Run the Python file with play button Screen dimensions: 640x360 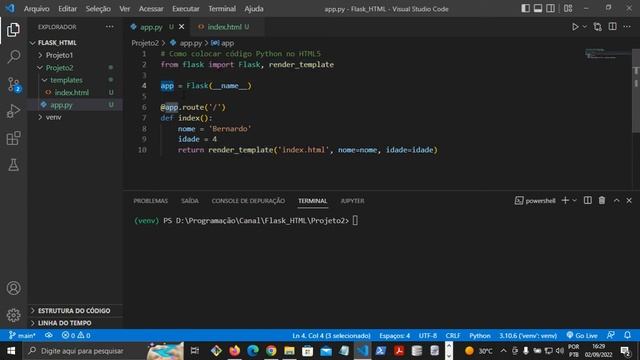pos(575,27)
